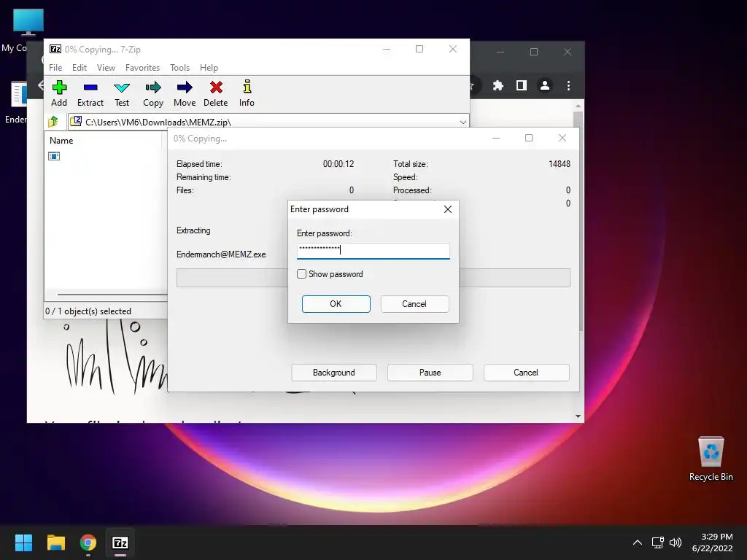
Task: Open File Explorer from taskbar
Action: 55,542
